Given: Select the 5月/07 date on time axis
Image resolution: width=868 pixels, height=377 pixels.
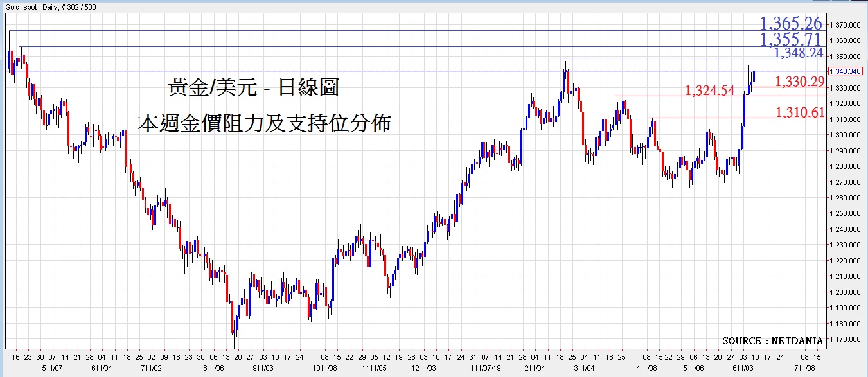Looking at the screenshot, I should click(52, 369).
